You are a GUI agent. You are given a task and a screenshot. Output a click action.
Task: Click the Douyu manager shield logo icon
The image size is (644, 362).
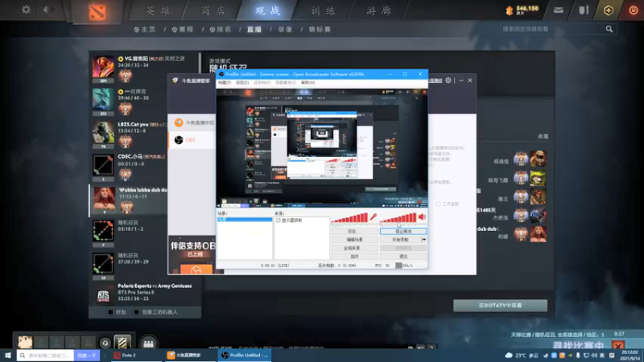pos(175,80)
